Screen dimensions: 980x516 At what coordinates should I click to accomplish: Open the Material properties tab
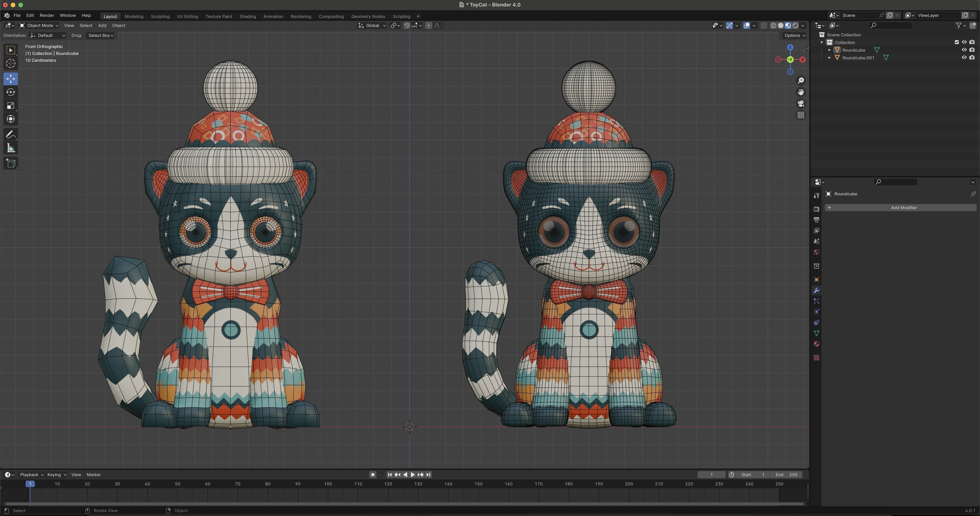click(x=816, y=344)
